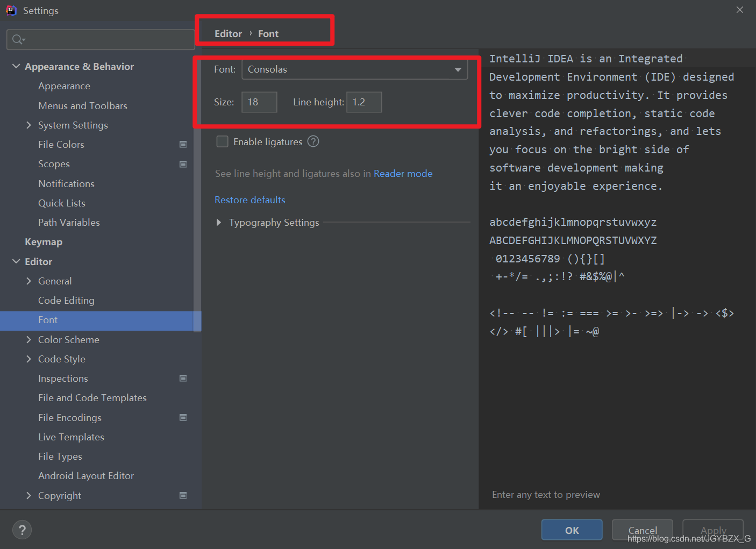
Task: Open File Colors settings
Action: pyautogui.click(x=61, y=145)
